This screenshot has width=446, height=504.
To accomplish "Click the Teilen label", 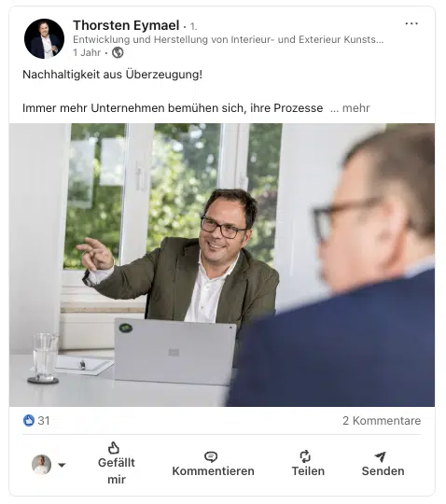I will pos(308,471).
